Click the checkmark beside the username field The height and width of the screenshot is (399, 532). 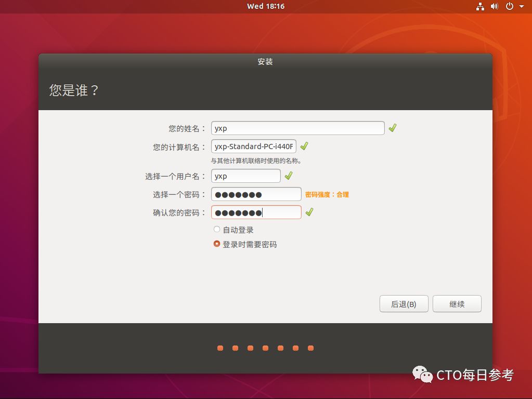[289, 176]
